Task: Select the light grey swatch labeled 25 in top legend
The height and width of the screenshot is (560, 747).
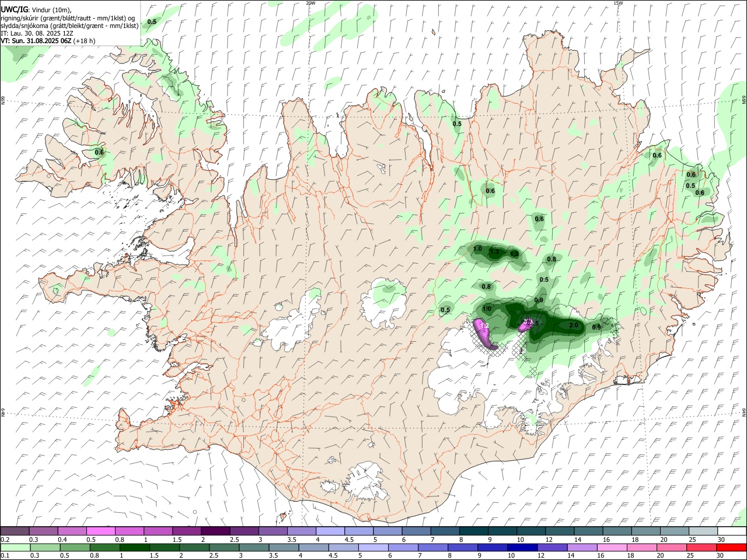Action: (703, 531)
